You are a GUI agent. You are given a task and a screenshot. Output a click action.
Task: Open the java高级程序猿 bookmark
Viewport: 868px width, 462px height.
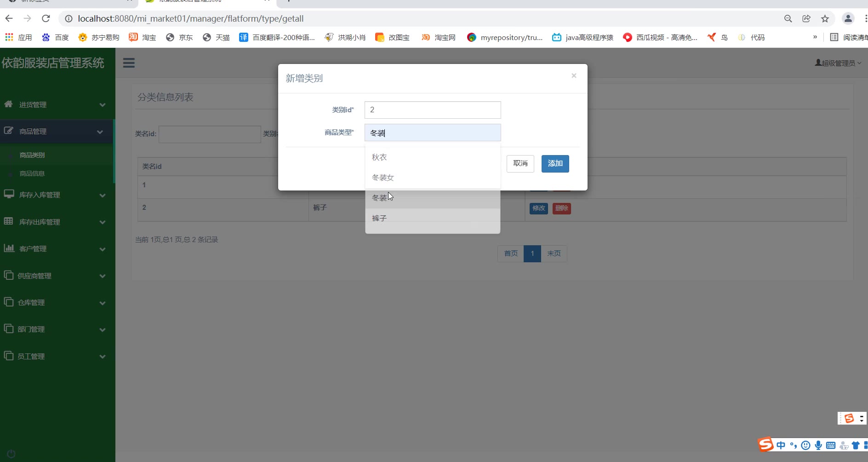582,37
